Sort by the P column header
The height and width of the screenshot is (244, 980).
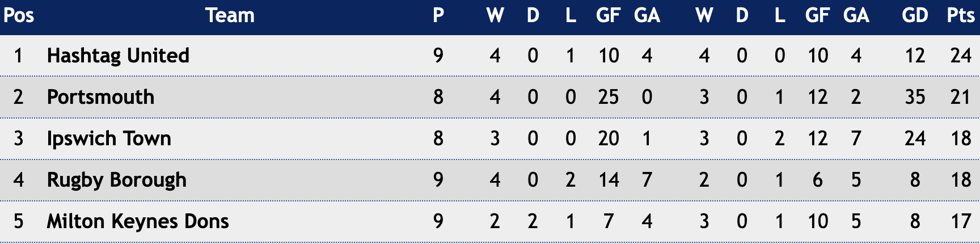coord(438,15)
